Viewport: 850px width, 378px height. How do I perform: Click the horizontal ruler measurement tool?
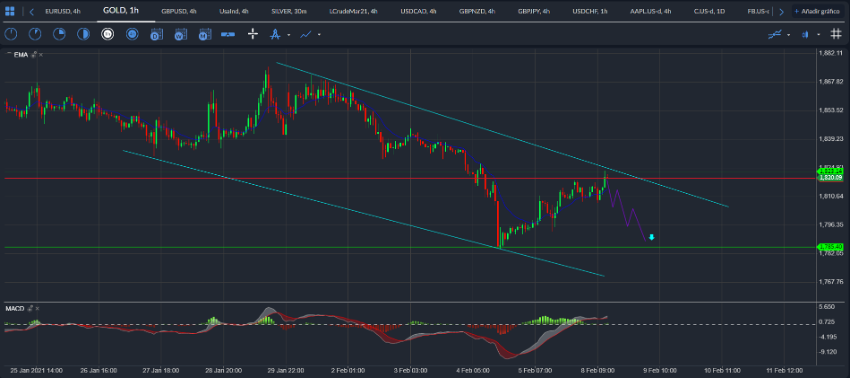(228, 35)
